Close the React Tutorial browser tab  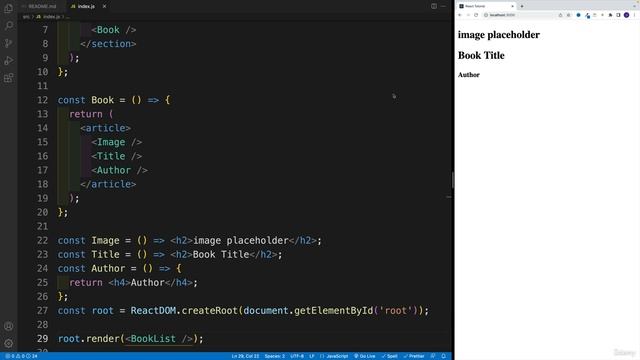(512, 6)
